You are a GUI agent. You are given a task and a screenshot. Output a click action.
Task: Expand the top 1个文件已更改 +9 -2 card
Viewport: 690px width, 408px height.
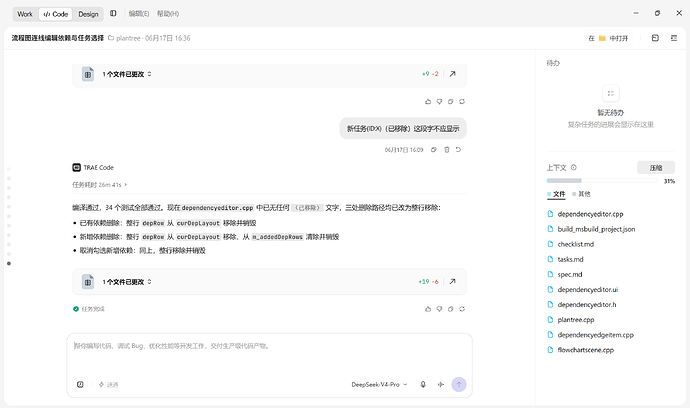(x=127, y=74)
